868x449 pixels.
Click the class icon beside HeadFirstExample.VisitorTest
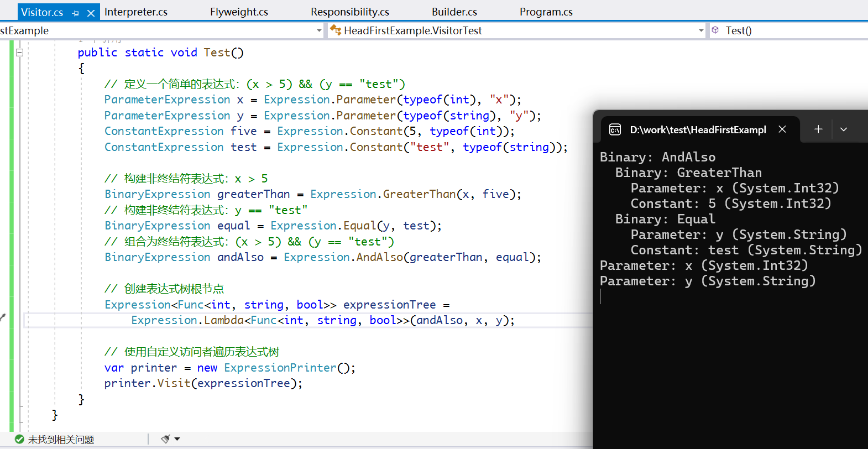pos(335,30)
